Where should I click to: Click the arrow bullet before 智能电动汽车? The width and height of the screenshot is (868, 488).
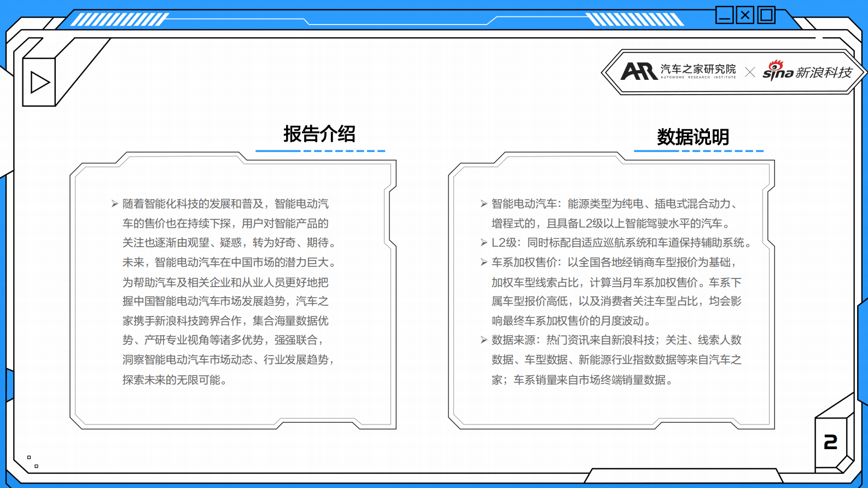[x=483, y=204]
